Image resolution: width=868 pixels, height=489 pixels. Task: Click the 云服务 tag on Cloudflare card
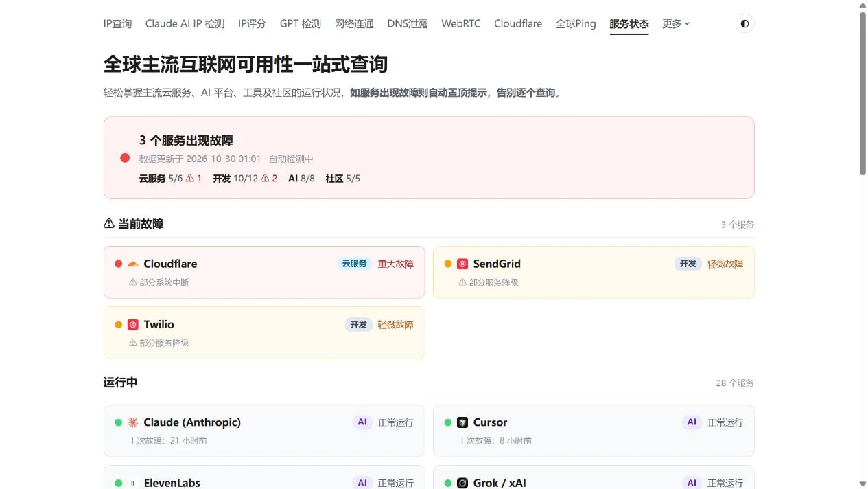click(354, 264)
